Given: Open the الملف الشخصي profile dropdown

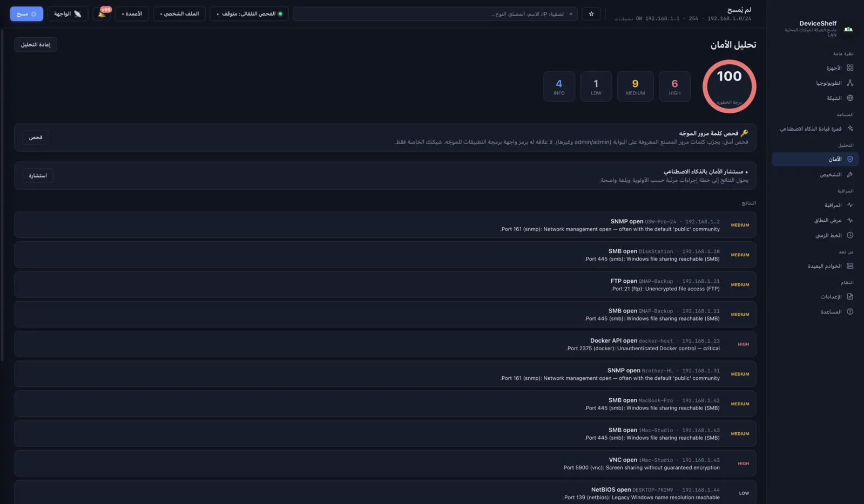Looking at the screenshot, I should click(x=179, y=14).
